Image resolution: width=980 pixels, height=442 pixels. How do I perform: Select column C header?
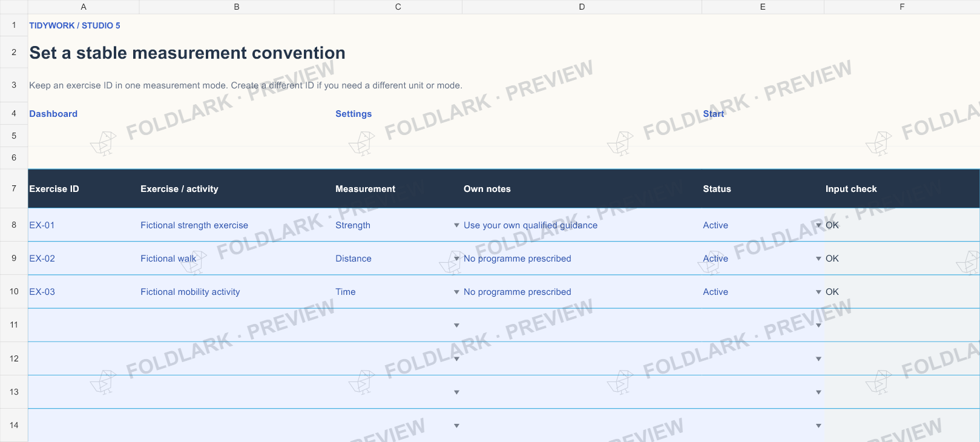coord(398,7)
